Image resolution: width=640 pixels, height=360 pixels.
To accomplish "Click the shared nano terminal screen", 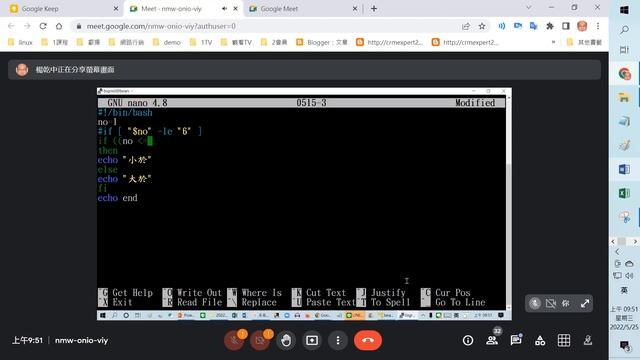I will (304, 204).
